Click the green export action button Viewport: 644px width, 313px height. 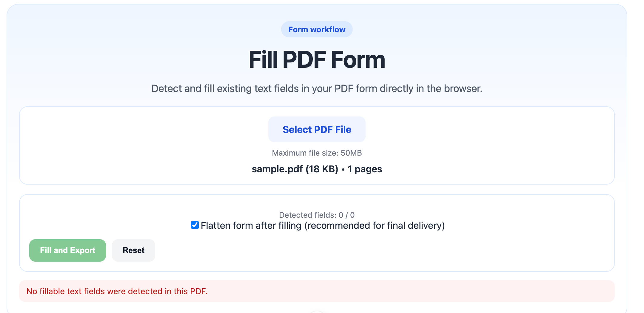point(67,250)
